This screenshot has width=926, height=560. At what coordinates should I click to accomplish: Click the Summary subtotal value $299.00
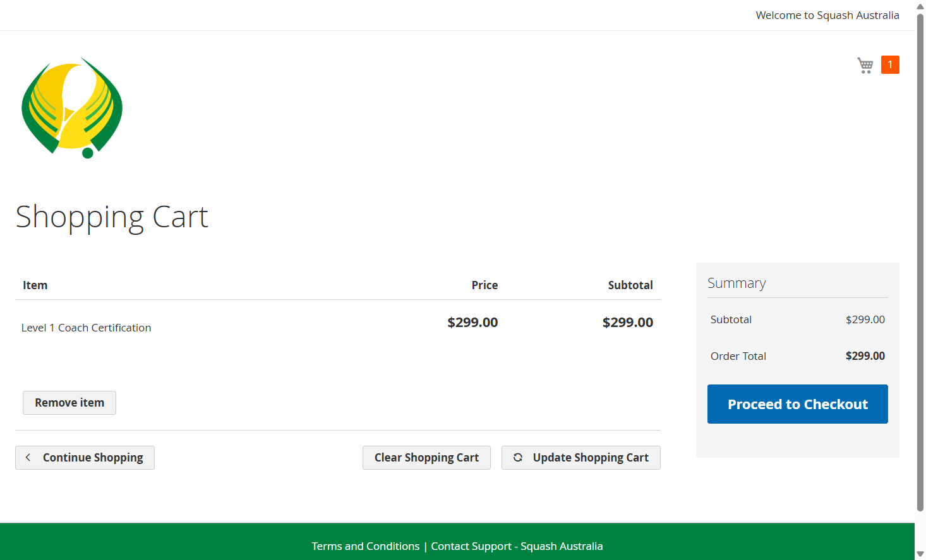pos(865,319)
